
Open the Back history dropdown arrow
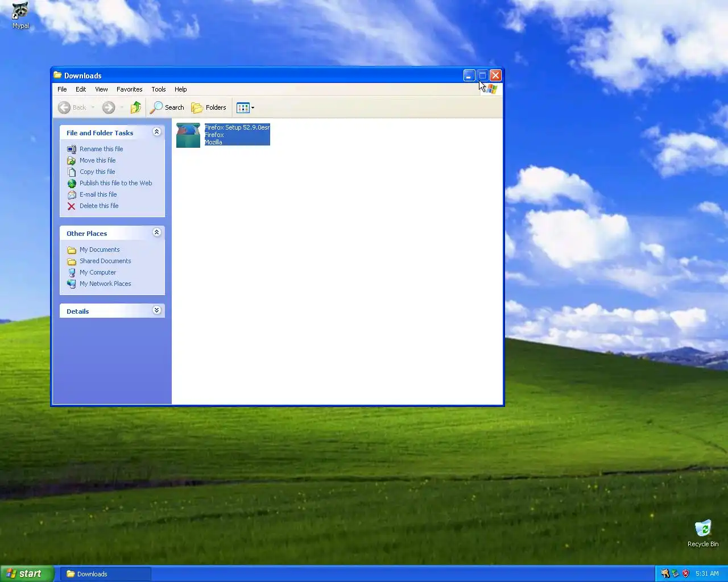93,107
